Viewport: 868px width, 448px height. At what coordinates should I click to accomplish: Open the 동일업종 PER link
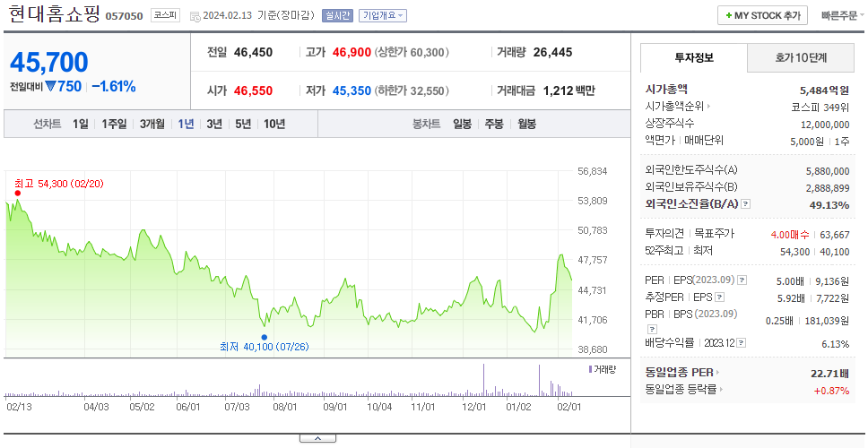pyautogui.click(x=682, y=372)
